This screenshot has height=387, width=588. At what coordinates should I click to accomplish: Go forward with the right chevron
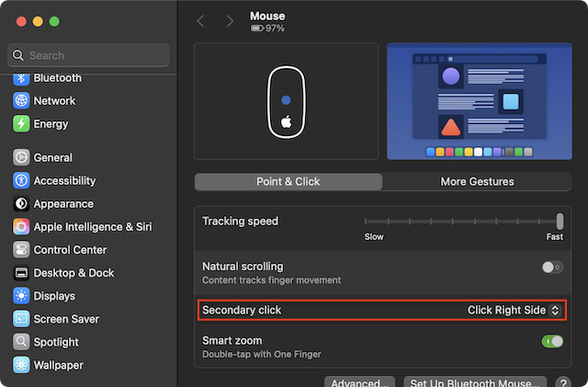(x=230, y=21)
